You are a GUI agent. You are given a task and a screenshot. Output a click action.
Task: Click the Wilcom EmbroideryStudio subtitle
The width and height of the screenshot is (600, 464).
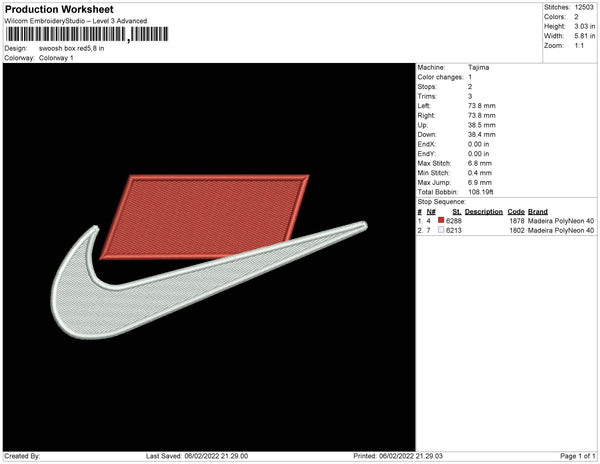76,21
